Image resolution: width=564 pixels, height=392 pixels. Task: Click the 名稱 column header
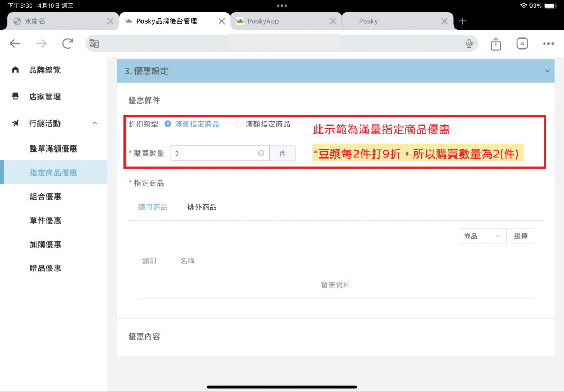[x=187, y=261]
